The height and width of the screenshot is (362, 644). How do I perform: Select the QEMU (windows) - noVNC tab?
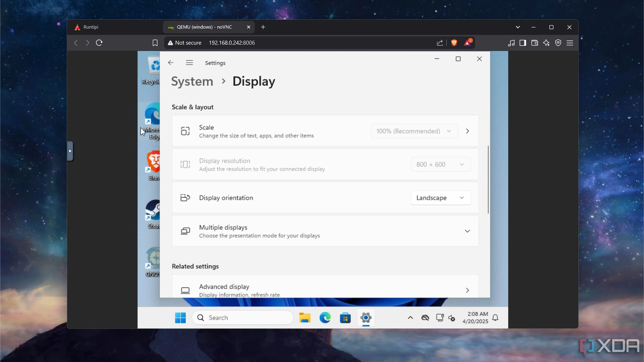coord(209,27)
